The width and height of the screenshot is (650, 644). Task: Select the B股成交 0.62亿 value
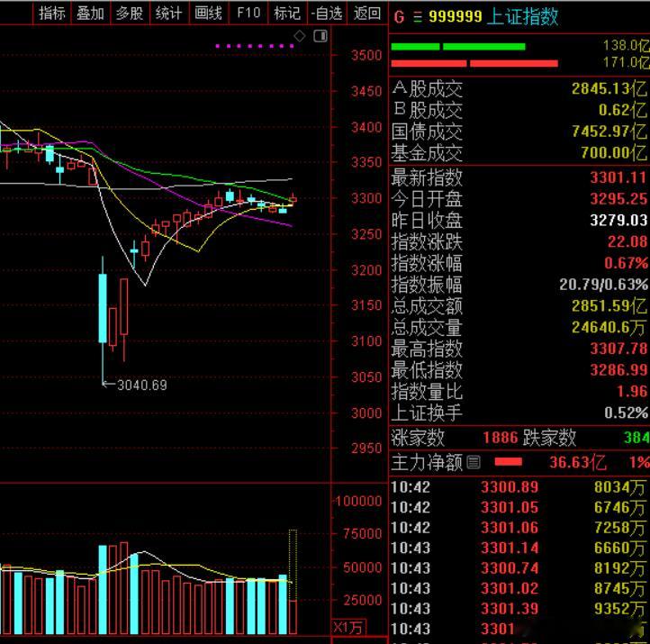(x=623, y=110)
